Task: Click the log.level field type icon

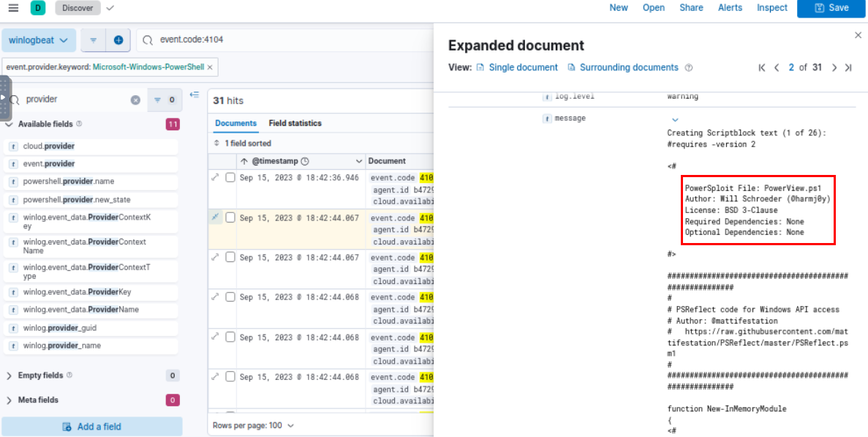Action: (547, 97)
